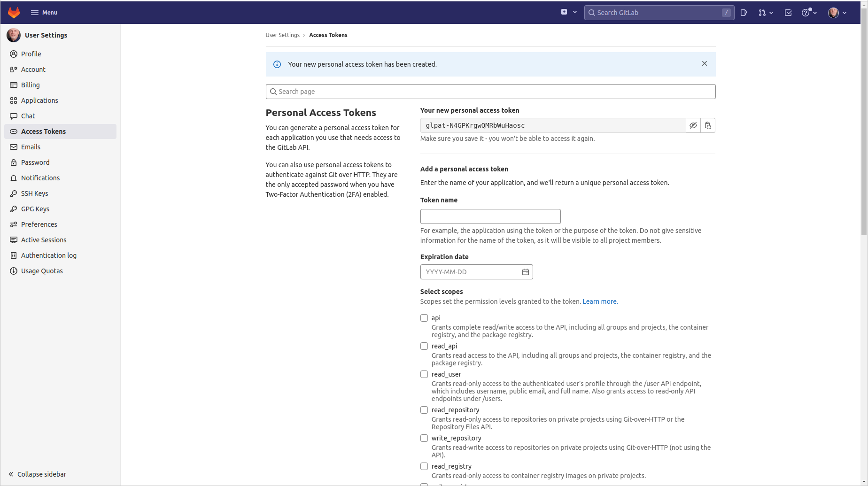
Task: Tick the write_repository scope checkbox
Action: (x=424, y=438)
